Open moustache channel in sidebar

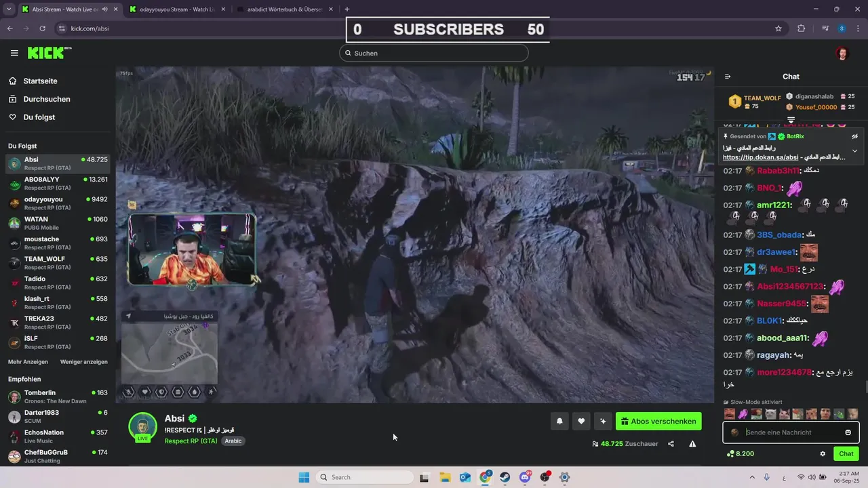[58, 243]
